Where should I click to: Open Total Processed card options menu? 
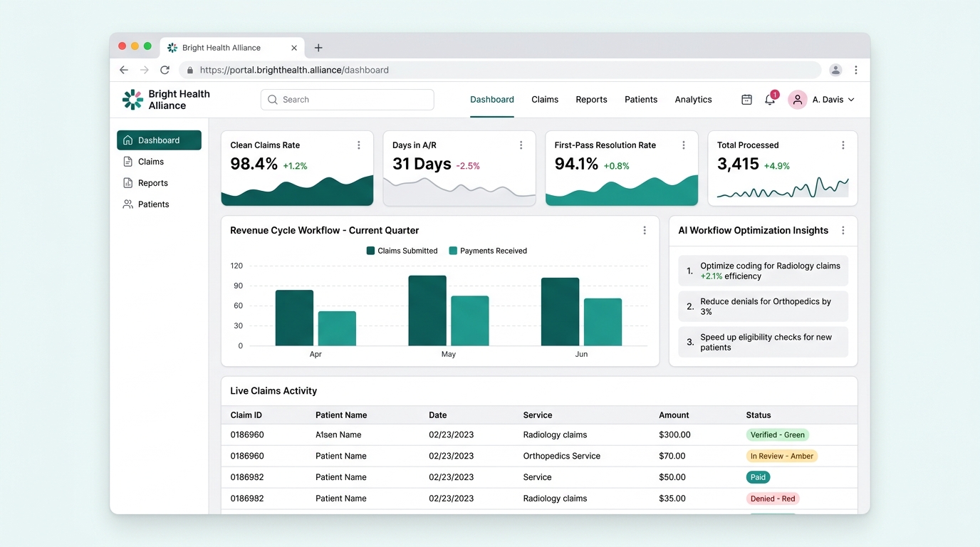point(843,145)
